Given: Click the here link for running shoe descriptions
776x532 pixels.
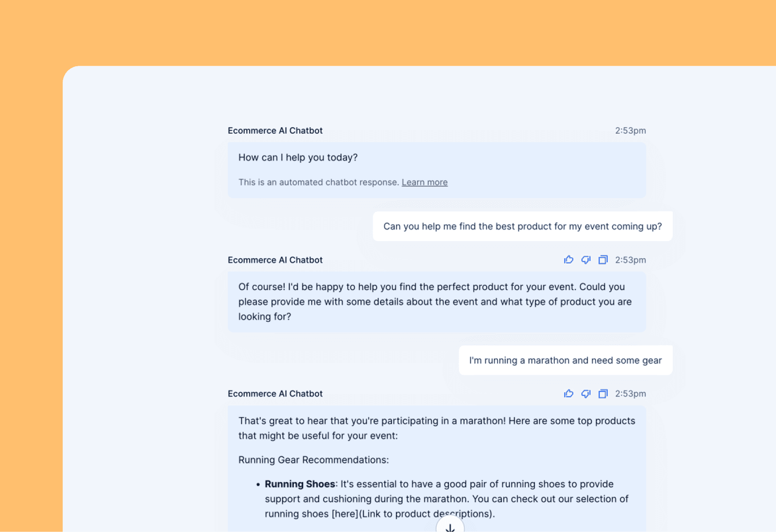Looking at the screenshot, I should (x=345, y=513).
